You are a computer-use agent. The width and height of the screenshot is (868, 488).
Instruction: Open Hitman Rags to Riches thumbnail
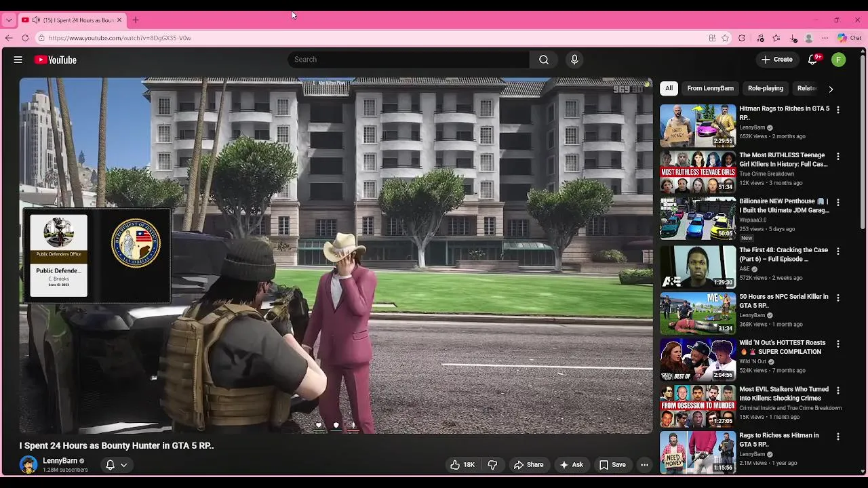tap(698, 125)
